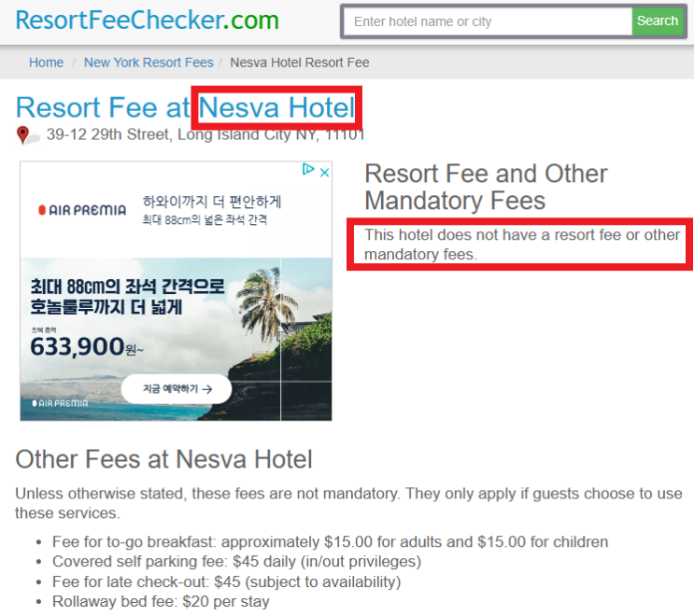
Task: Click the no resort fee statement
Action: (522, 245)
